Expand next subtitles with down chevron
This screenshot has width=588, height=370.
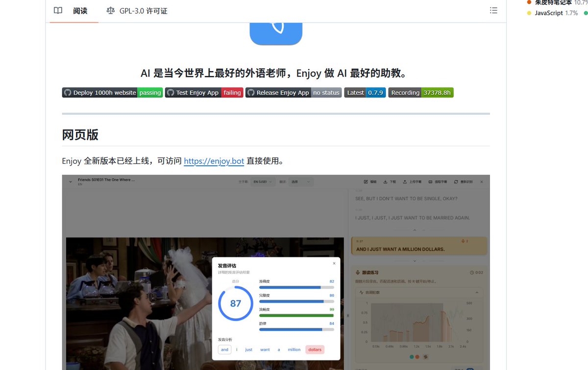(415, 261)
